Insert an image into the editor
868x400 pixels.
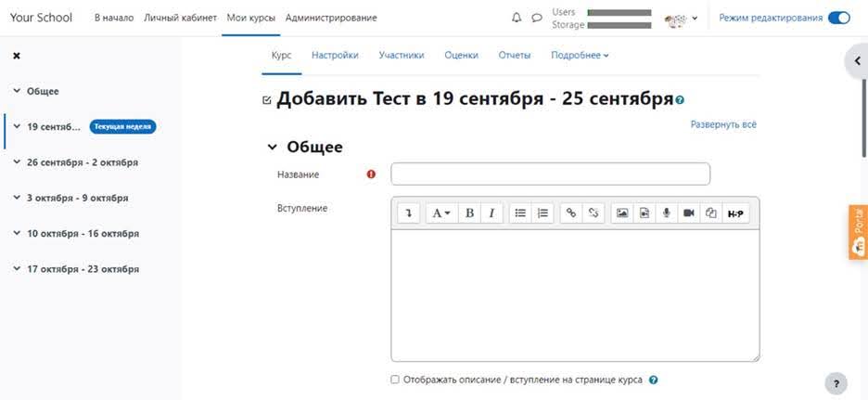point(622,213)
